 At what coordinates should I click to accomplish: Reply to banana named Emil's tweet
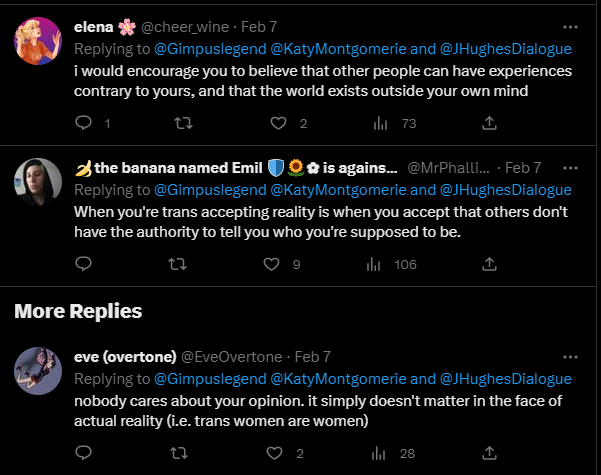pyautogui.click(x=84, y=264)
